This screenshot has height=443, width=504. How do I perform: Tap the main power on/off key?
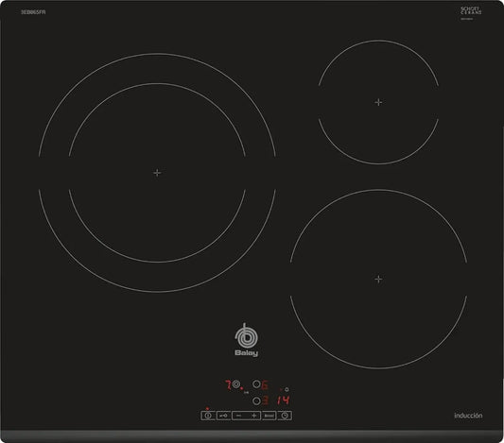pos(208,416)
